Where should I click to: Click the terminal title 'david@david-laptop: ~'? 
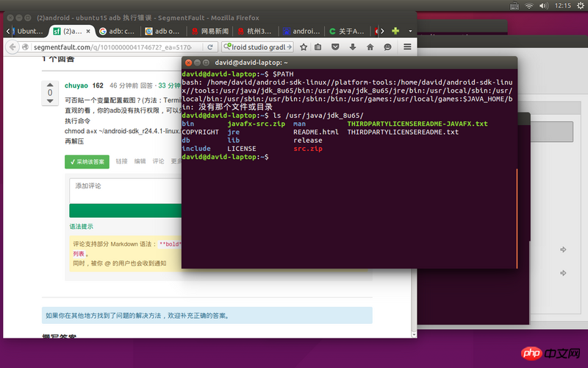tap(251, 63)
